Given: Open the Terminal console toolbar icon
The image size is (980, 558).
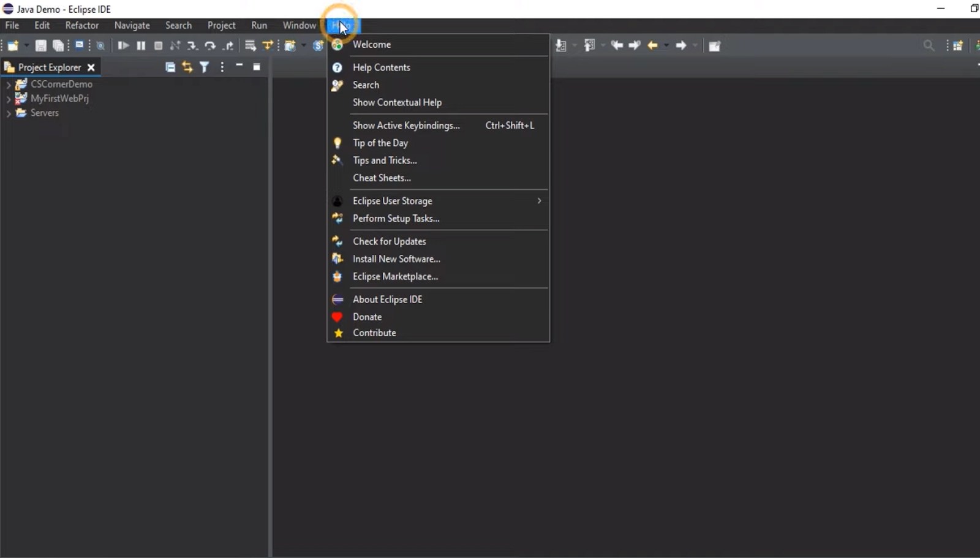Looking at the screenshot, I should (x=80, y=45).
